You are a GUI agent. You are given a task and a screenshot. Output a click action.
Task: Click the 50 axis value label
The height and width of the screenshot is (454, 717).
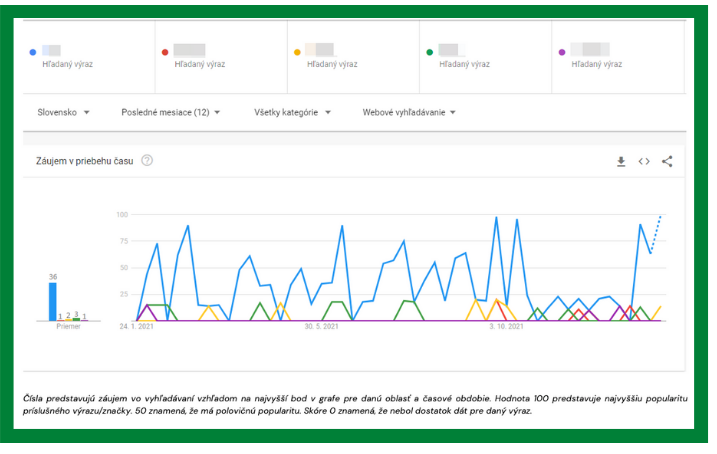(124, 267)
